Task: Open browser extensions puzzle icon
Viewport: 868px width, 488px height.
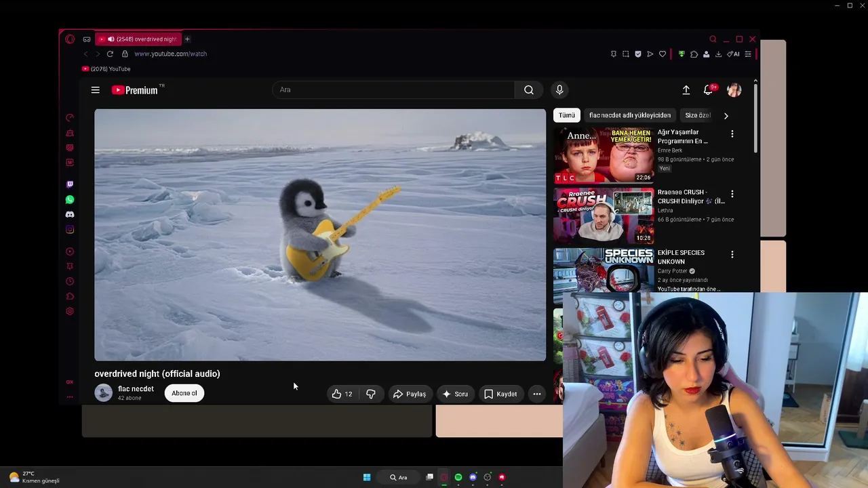Action: [694, 54]
